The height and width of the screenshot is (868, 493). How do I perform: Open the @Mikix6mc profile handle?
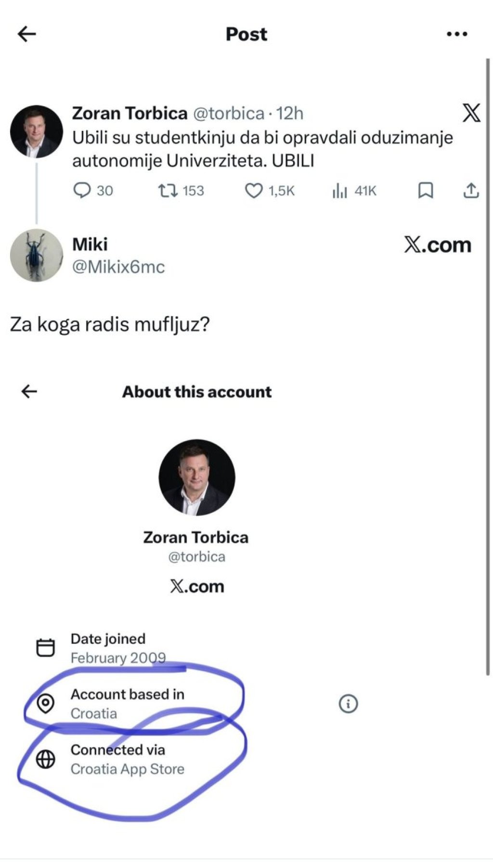[x=118, y=267]
